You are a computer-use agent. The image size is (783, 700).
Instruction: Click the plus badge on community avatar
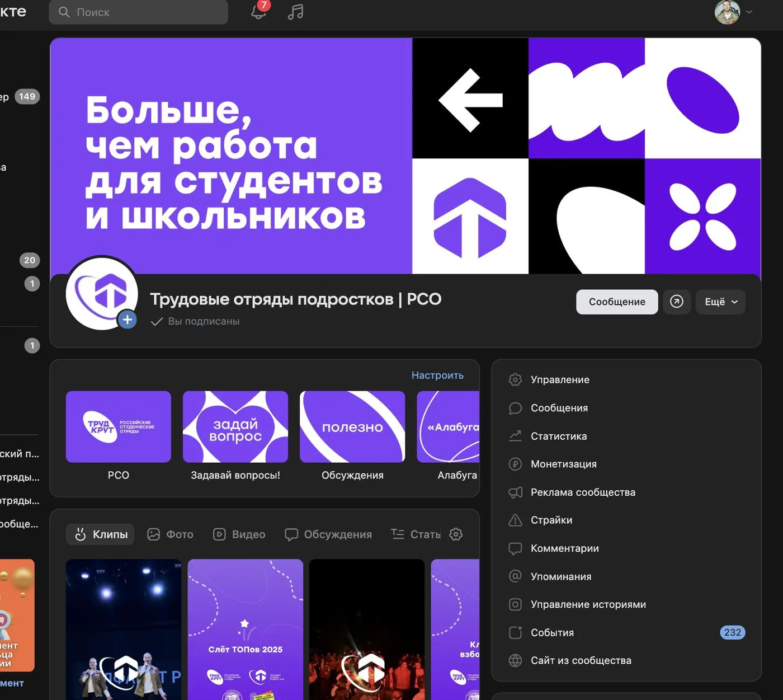click(128, 320)
